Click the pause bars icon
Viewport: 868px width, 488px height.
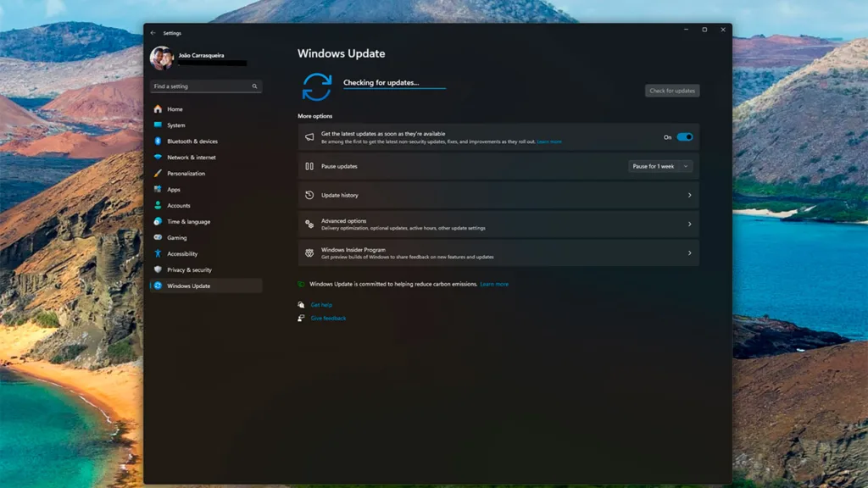coord(309,166)
